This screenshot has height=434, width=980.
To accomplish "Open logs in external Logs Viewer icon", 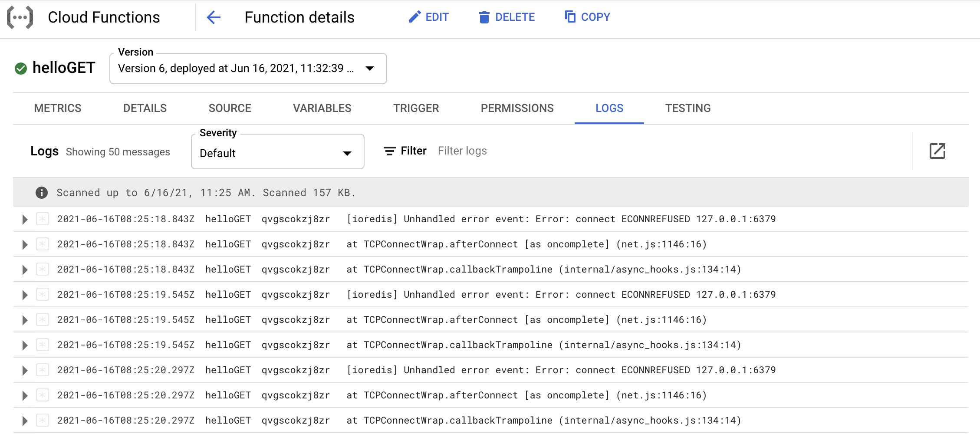I will point(937,151).
